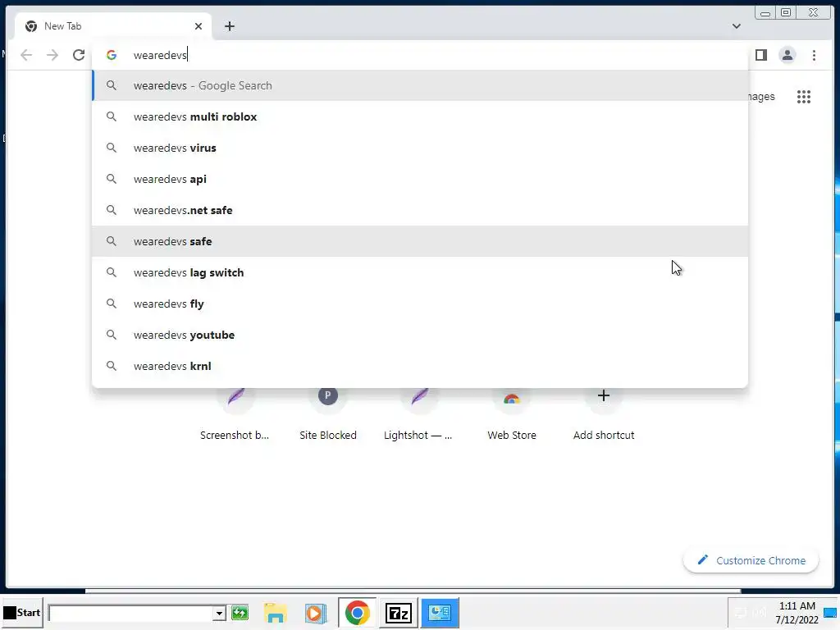
Task: Click the Images link at top right
Action: tap(760, 97)
